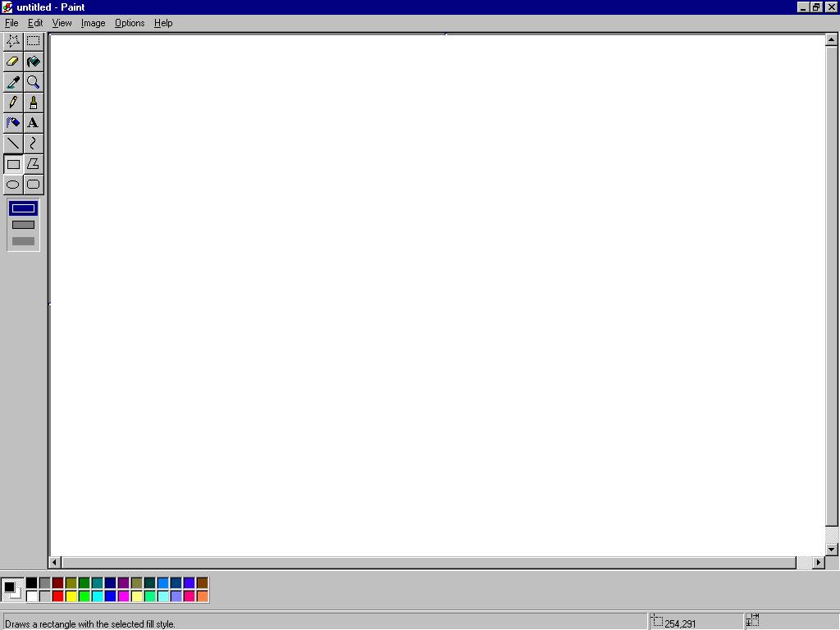Select the bright yellow color swatch
Viewport: 840px width, 630px height.
click(x=71, y=596)
